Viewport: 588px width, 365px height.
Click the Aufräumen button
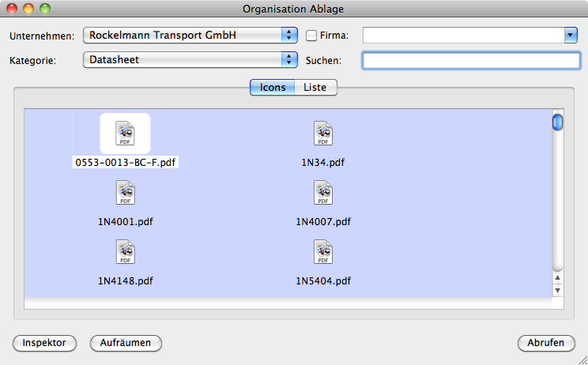point(126,343)
